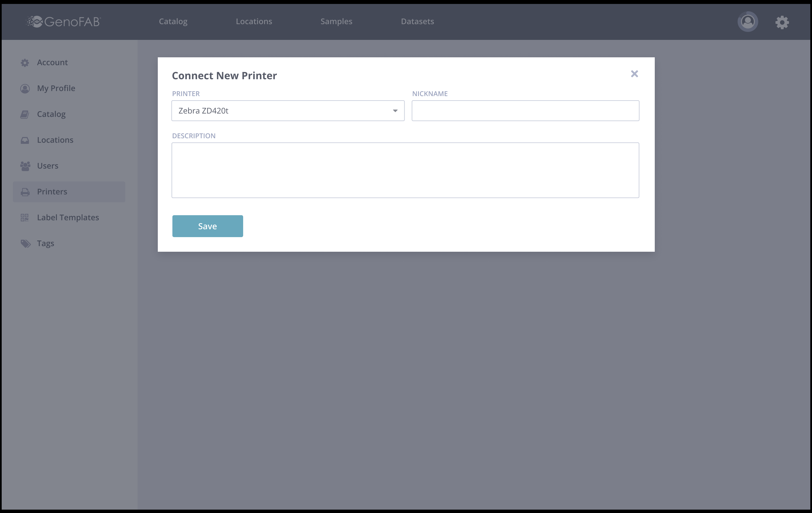Image resolution: width=812 pixels, height=513 pixels.
Task: Select Printers in the sidebar
Action: click(x=69, y=192)
